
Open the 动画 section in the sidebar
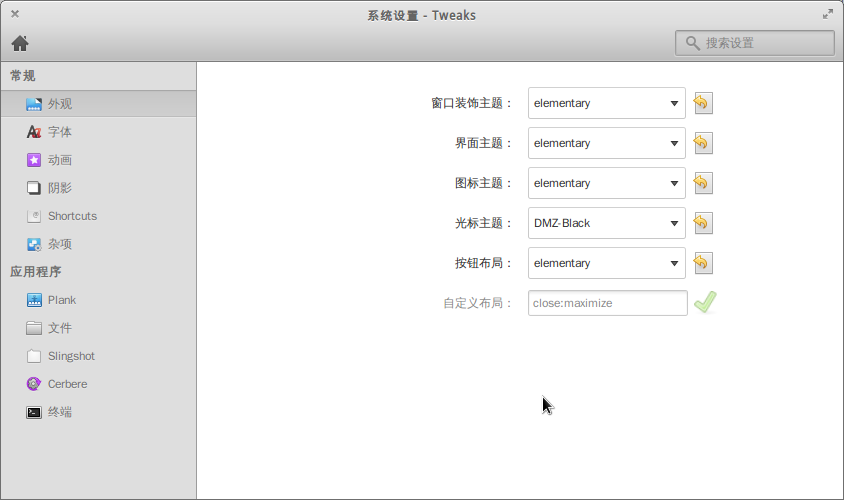(x=60, y=160)
